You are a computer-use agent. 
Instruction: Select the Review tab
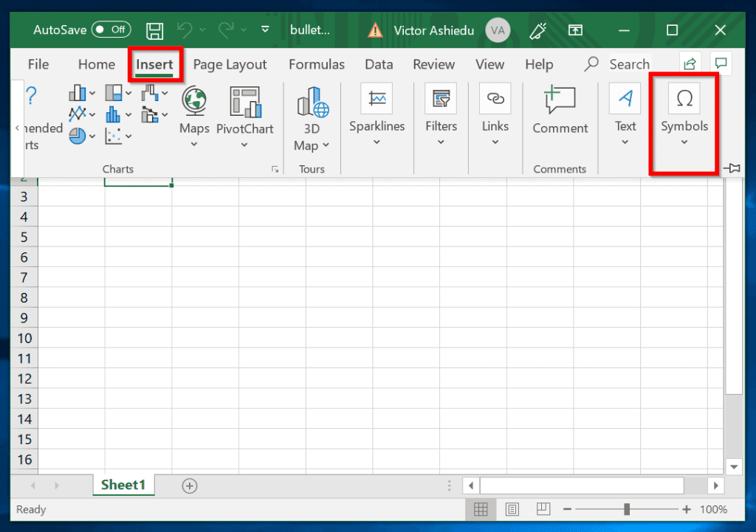click(x=433, y=64)
